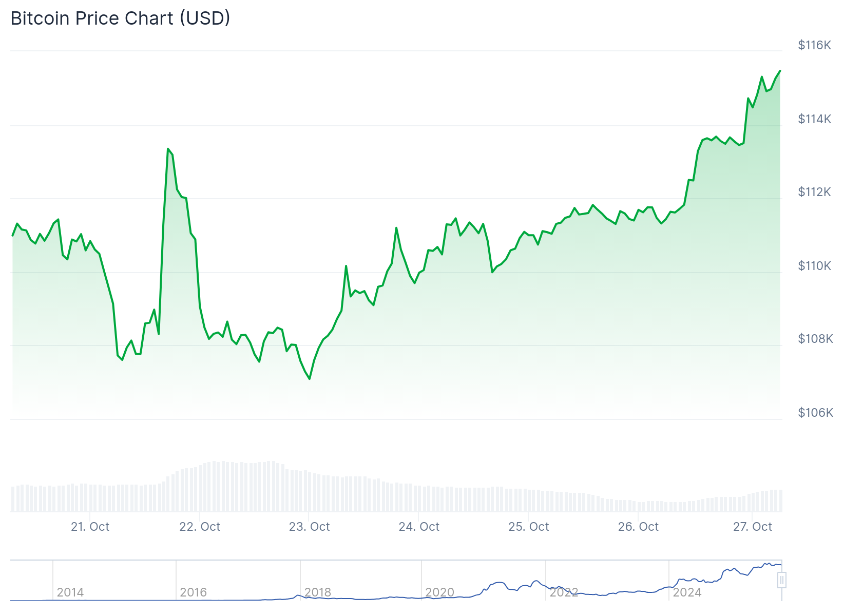
Task: Click the 2022 navigator year label
Action: pos(564,592)
